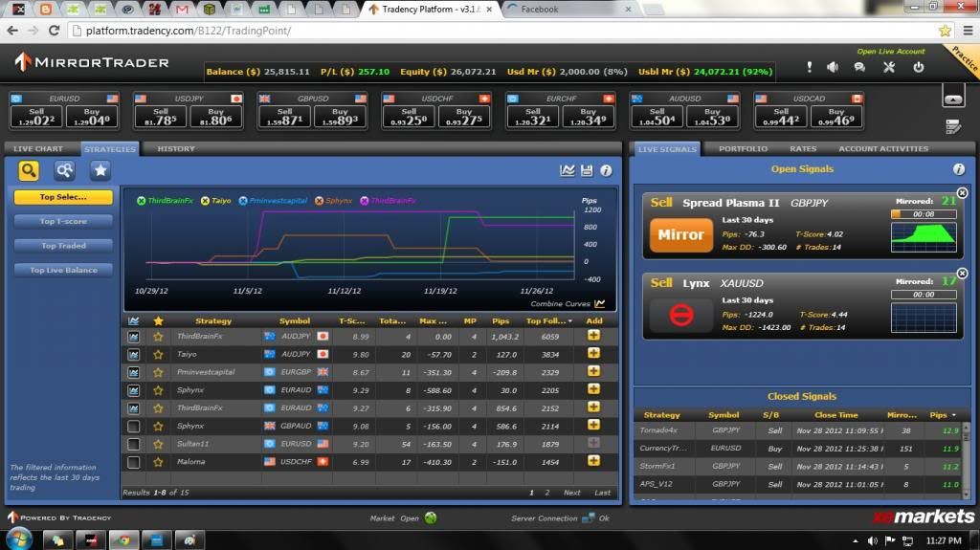Open the strategy search magnifier tool
This screenshot has height=550, width=980.
pos(29,170)
